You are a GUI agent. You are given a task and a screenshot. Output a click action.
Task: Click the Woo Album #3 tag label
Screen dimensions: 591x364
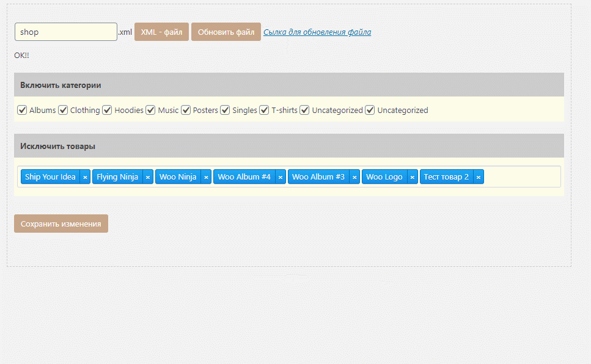pos(318,177)
